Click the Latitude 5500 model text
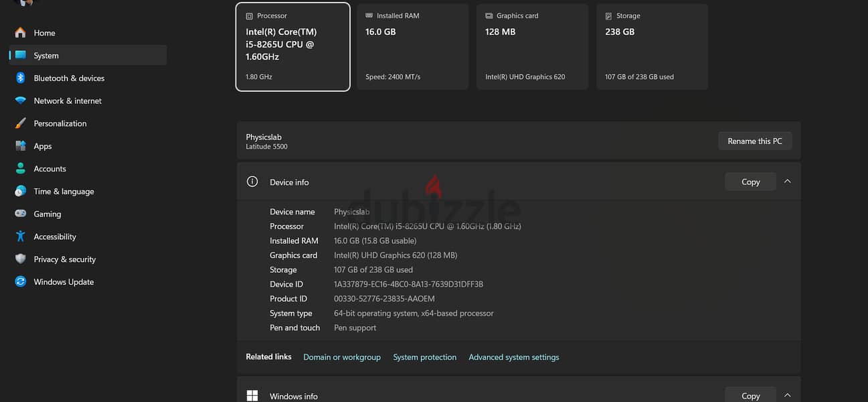 [266, 147]
